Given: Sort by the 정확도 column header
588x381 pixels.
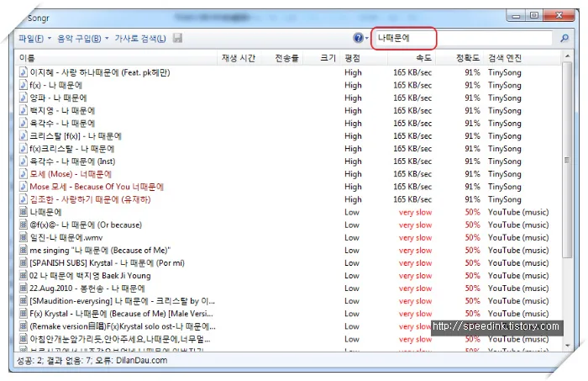Looking at the screenshot, I should click(459, 58).
